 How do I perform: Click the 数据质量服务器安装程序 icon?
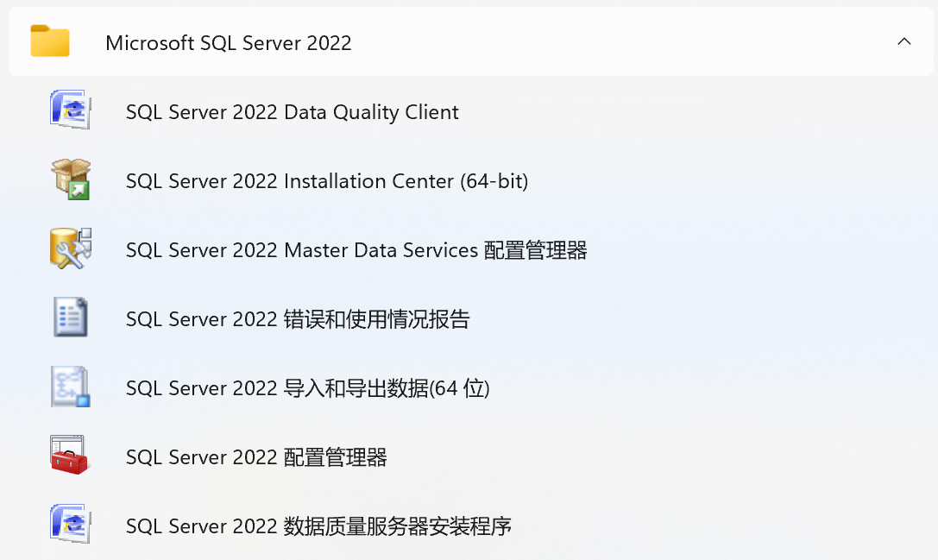coord(70,525)
